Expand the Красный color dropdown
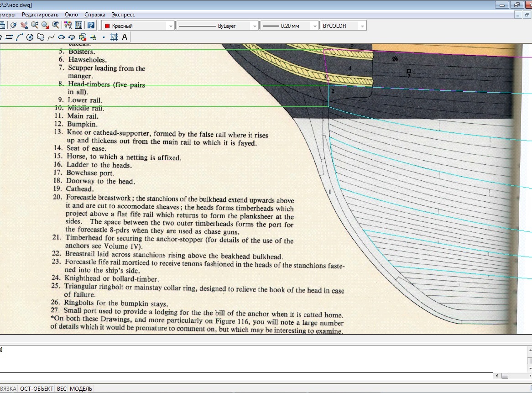The height and width of the screenshot is (393, 532). coord(171,26)
